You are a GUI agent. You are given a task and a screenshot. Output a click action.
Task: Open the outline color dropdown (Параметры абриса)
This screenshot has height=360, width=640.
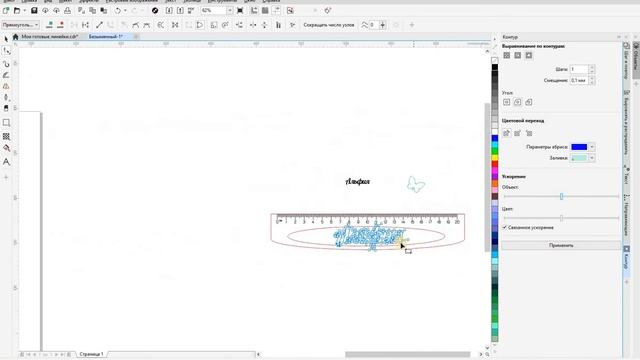point(592,147)
